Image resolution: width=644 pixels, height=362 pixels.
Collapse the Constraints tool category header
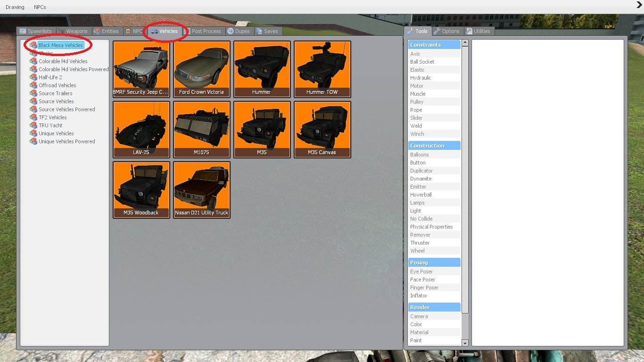(x=434, y=45)
